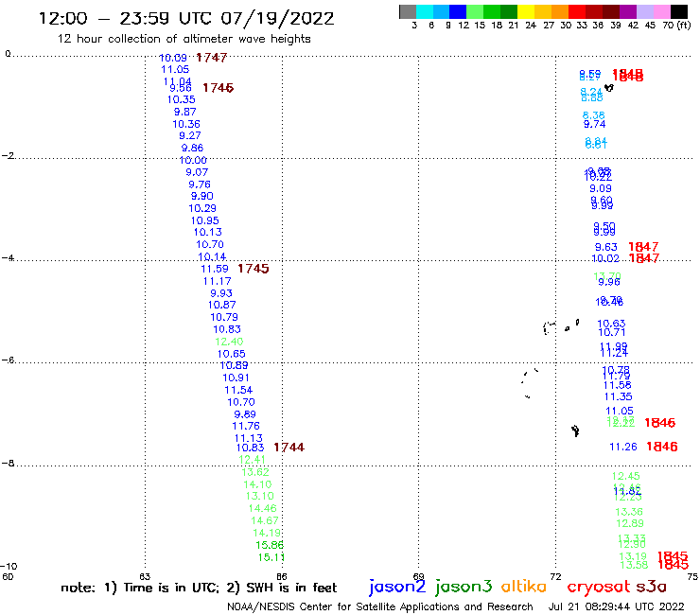The image size is (700, 615).
Task: Click the cyan swatch in the color scale
Action: click(x=425, y=11)
